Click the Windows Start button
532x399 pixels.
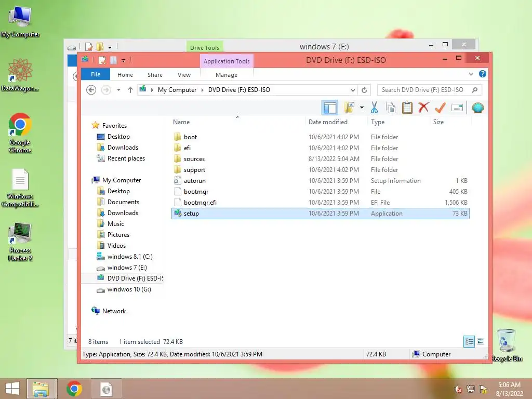coord(12,389)
